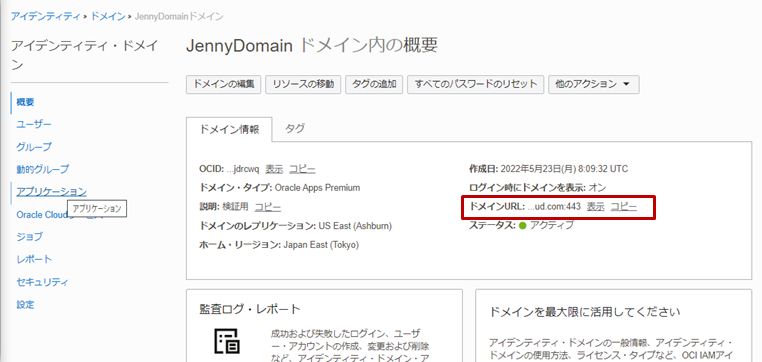
Task: Select the ドメイン情報 tab
Action: pyautogui.click(x=229, y=129)
